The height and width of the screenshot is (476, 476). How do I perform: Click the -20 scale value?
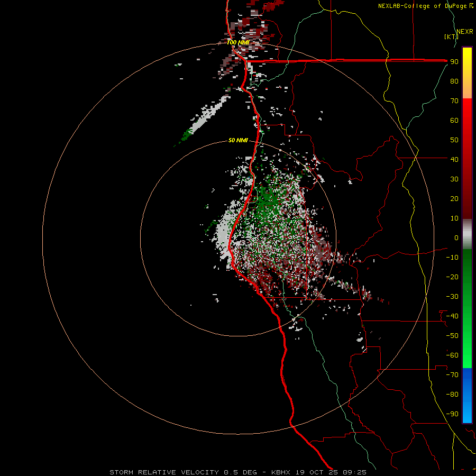[x=452, y=277]
